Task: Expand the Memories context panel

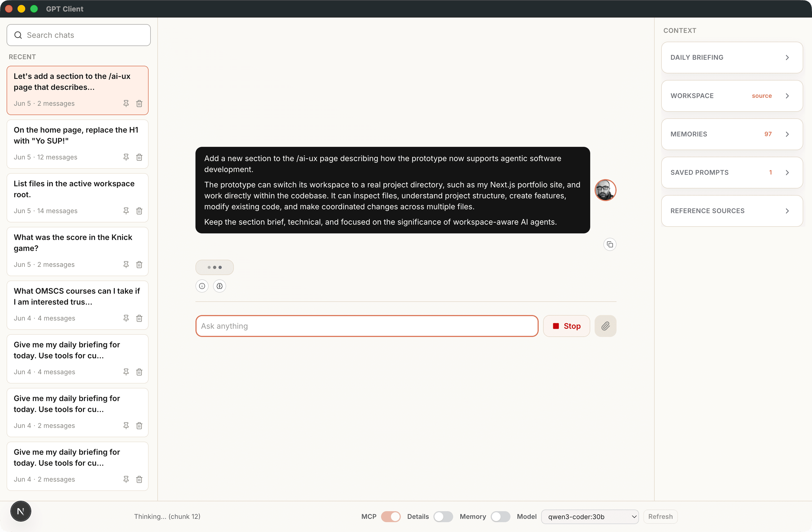Action: (732, 134)
